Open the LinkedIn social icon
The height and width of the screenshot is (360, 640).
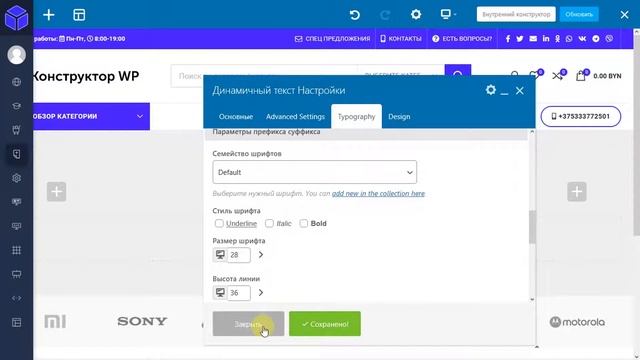point(546,39)
